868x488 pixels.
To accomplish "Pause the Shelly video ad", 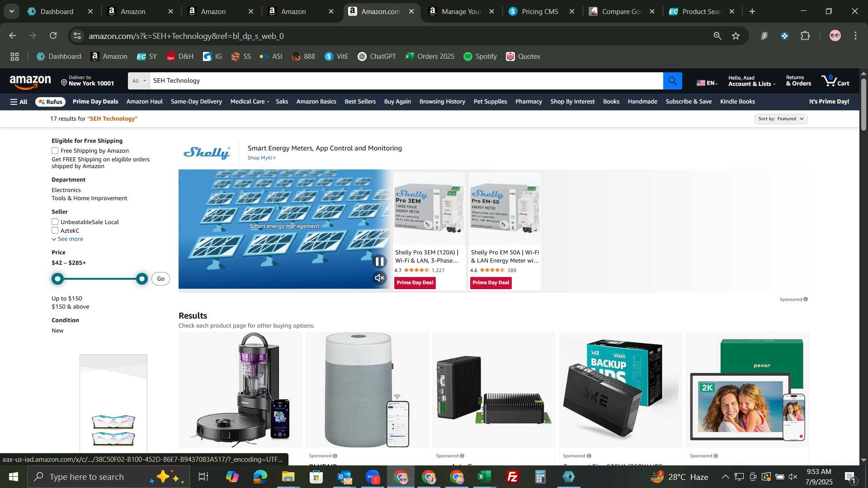I will [x=379, y=261].
